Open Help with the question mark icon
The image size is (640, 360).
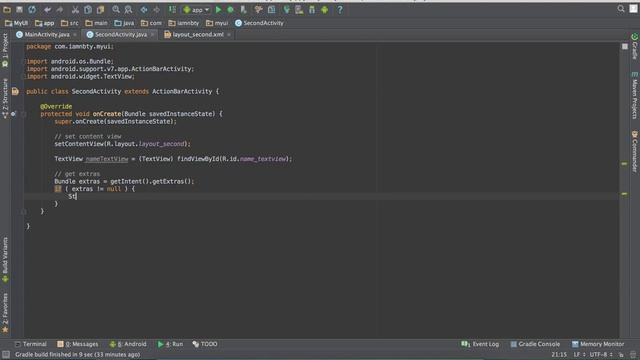coord(340,9)
